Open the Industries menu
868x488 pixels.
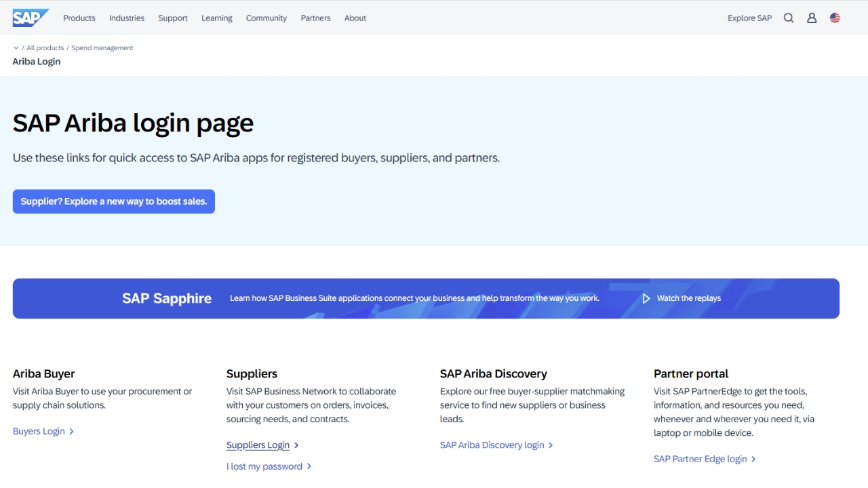127,18
